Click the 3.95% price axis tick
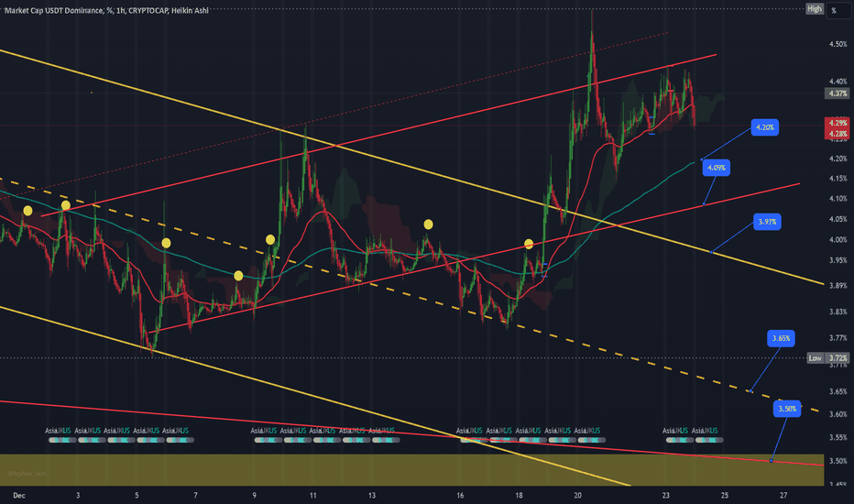This screenshot has width=854, height=504. (838, 260)
